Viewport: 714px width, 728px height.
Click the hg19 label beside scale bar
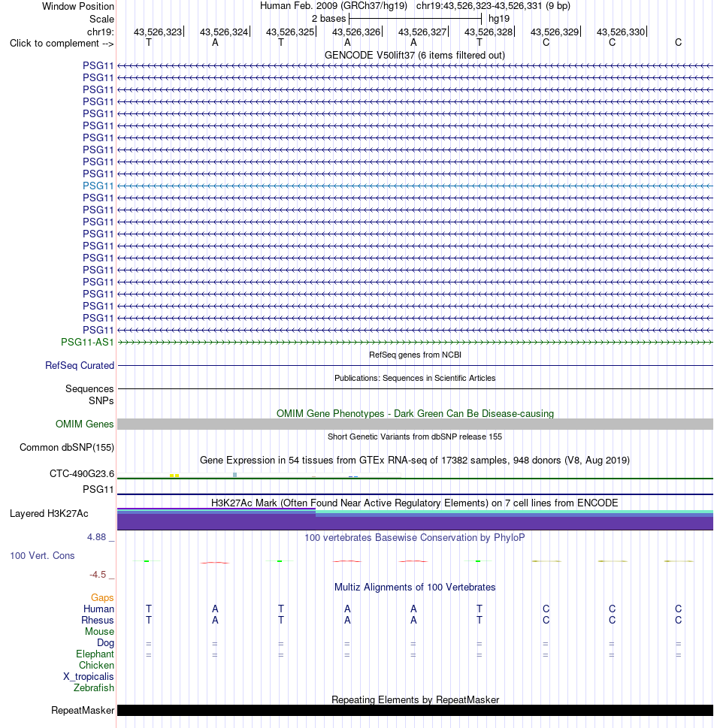(x=499, y=19)
